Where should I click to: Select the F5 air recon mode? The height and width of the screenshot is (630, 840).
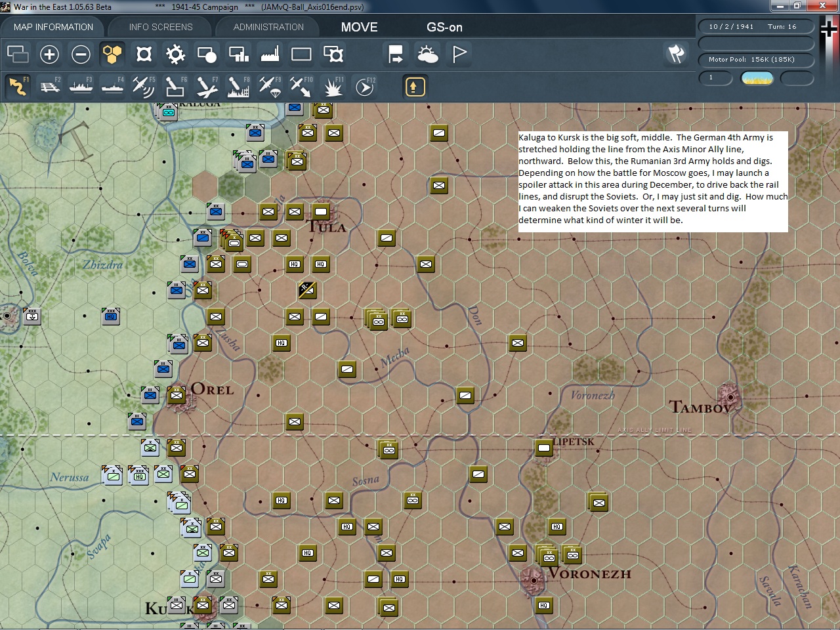[x=144, y=87]
